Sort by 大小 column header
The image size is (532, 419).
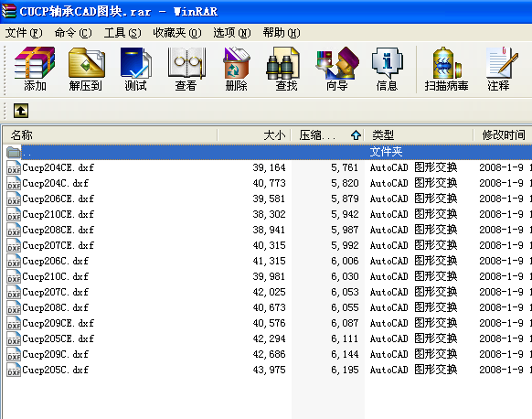[x=254, y=135]
